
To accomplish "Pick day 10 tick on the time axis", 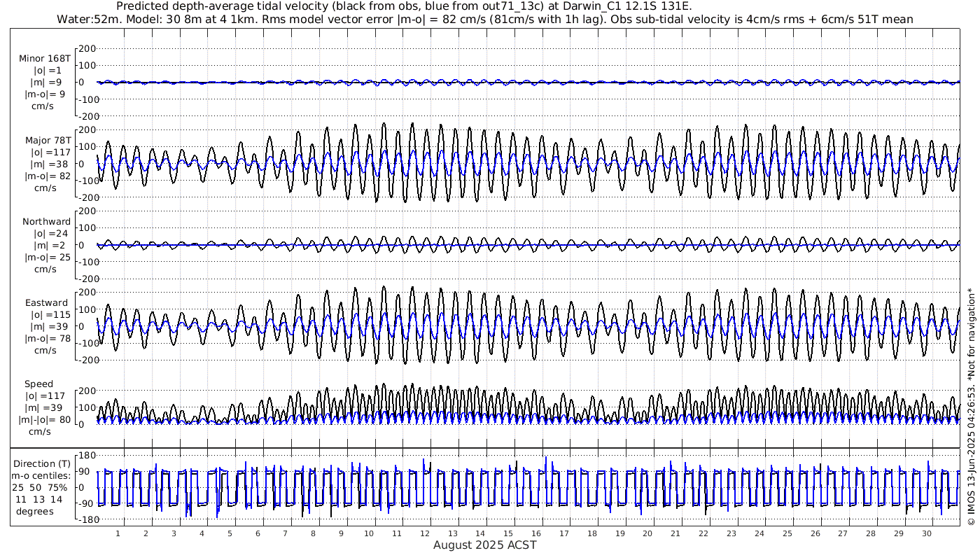I will point(369,533).
